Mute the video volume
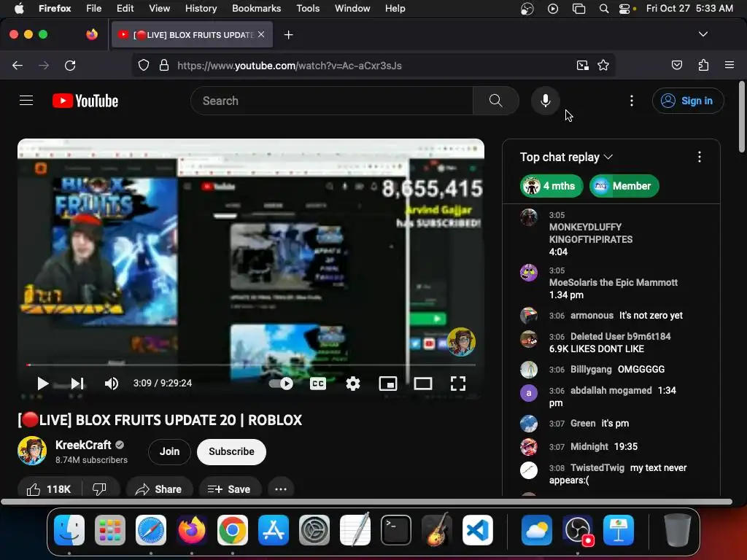This screenshot has height=560, width=747. point(112,384)
